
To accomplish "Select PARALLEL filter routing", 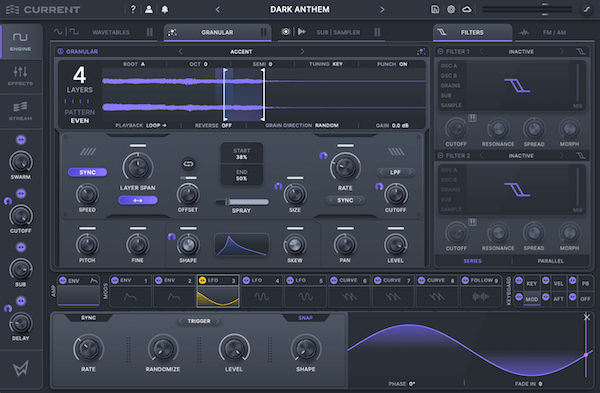I will [x=551, y=261].
